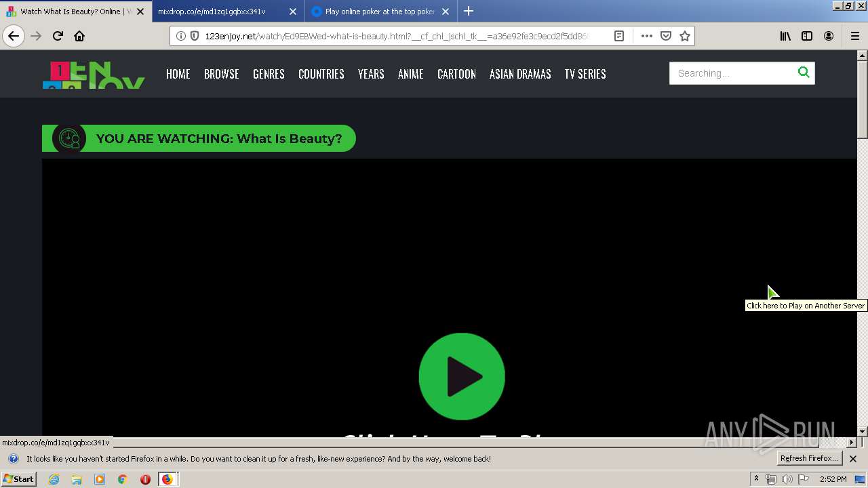Screen dimensions: 868x488
Task: Open the Firefox Library icon
Action: (785, 36)
